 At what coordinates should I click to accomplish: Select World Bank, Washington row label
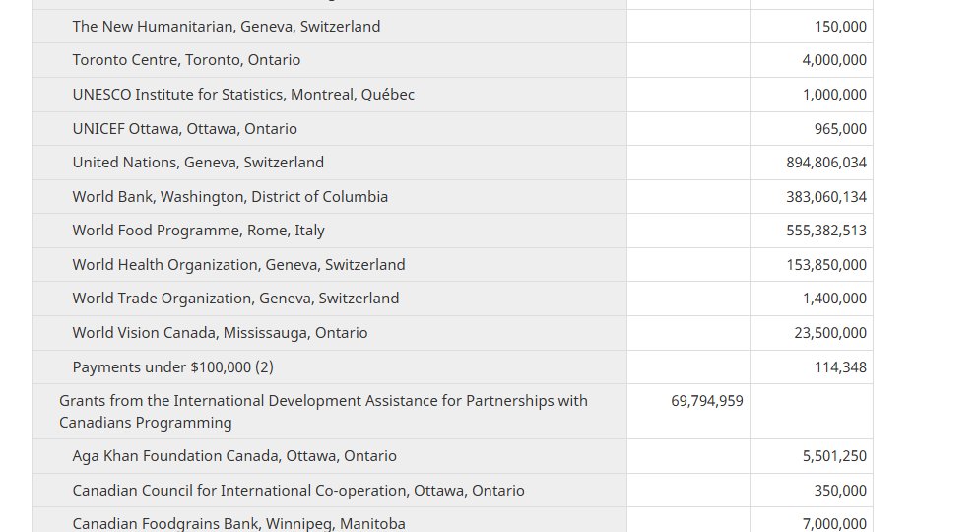[x=229, y=197]
